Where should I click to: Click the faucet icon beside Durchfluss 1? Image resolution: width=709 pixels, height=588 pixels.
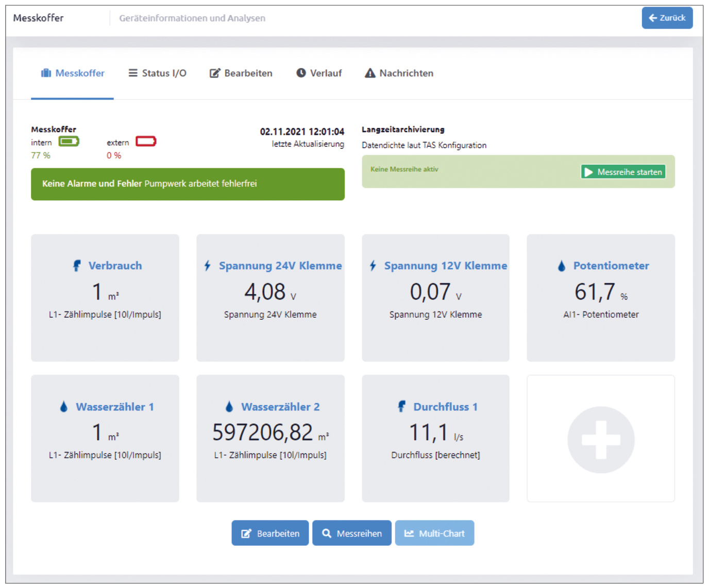click(x=401, y=407)
